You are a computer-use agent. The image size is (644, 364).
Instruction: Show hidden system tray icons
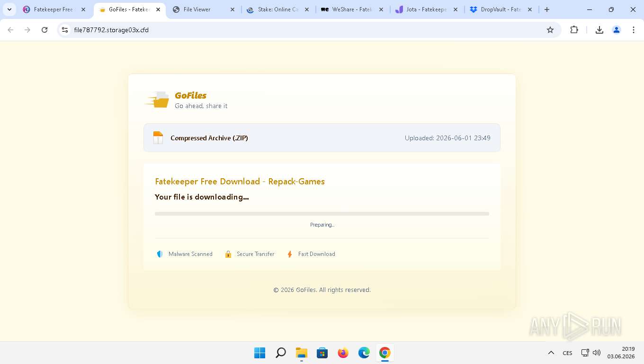point(551,353)
